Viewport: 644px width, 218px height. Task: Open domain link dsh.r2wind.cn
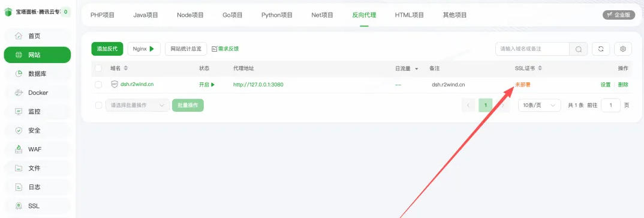click(137, 84)
